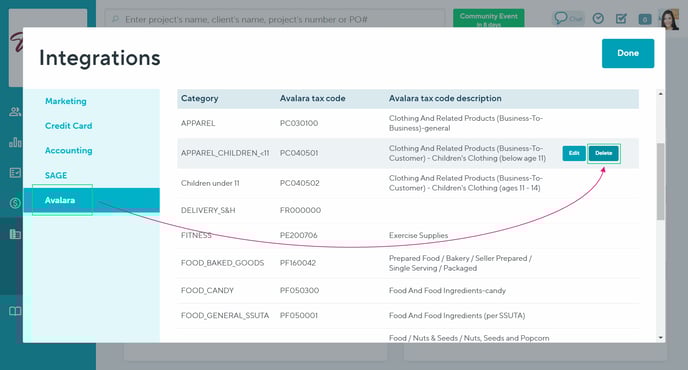This screenshot has width=688, height=370.
Task: Click the scrollbar down arrow
Action: [660, 338]
